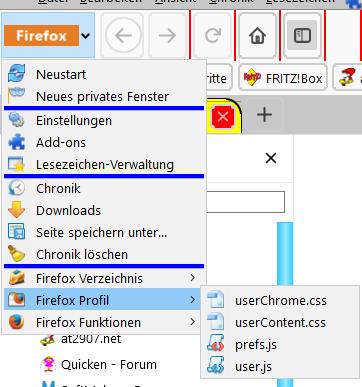The image size is (362, 387).
Task: Open Neues privates Fenster
Action: (104, 96)
